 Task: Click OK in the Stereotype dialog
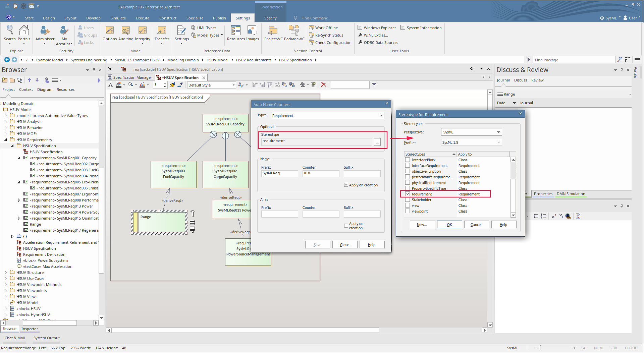pyautogui.click(x=449, y=225)
